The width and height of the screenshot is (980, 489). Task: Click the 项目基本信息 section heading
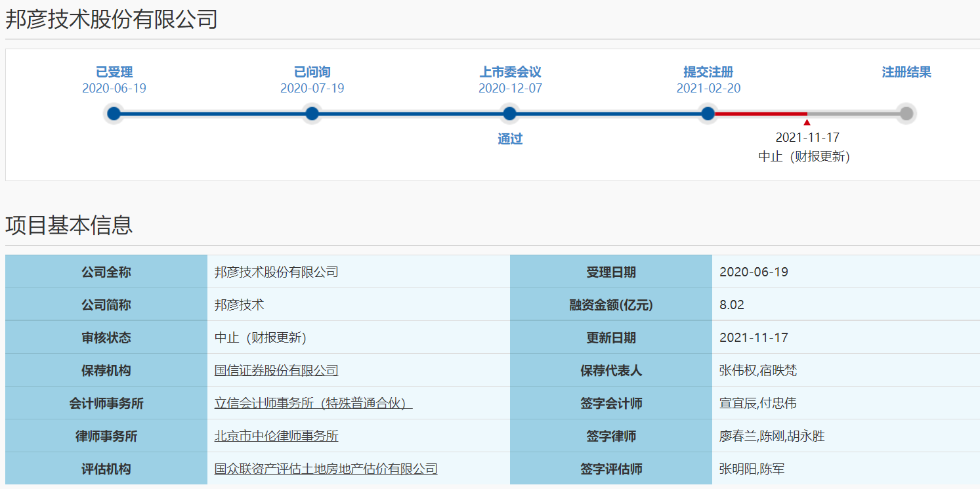(69, 225)
